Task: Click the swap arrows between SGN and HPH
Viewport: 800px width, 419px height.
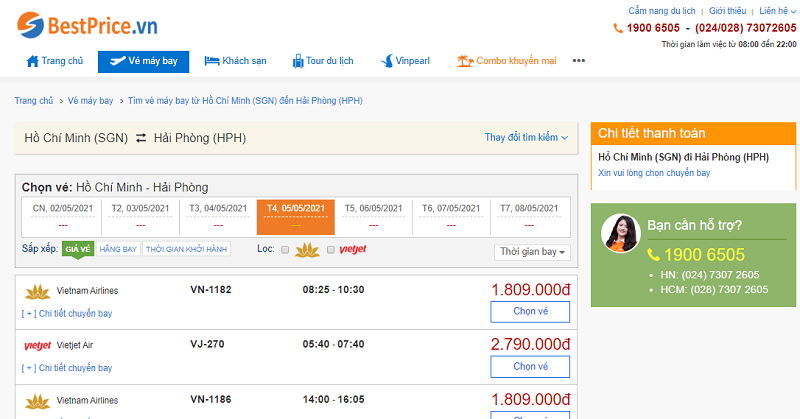Action: tap(141, 138)
